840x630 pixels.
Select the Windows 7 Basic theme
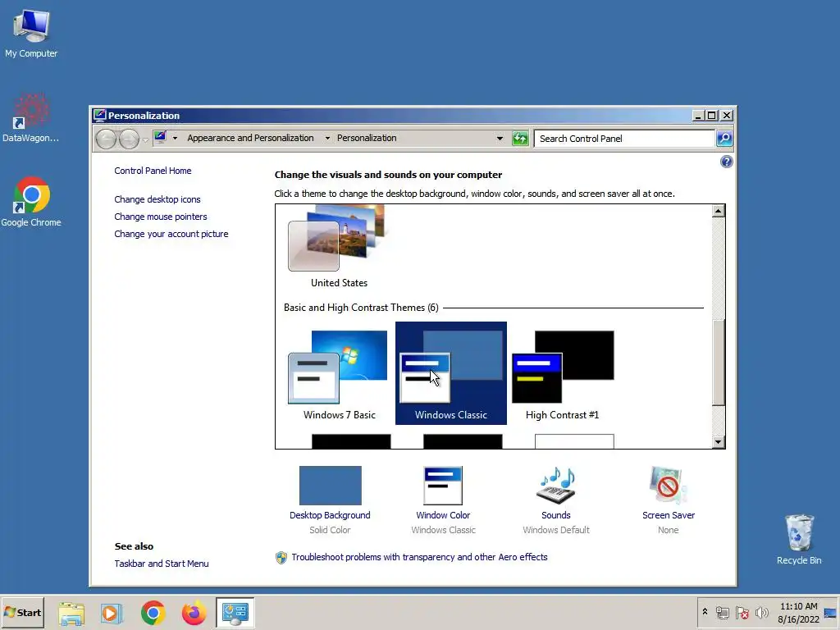(339, 373)
